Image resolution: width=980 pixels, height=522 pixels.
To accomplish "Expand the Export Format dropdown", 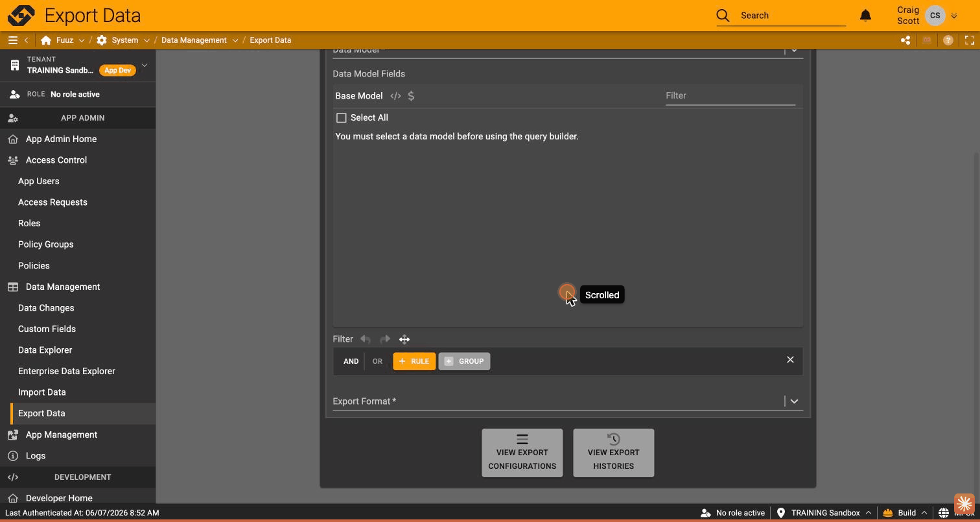I will (794, 401).
